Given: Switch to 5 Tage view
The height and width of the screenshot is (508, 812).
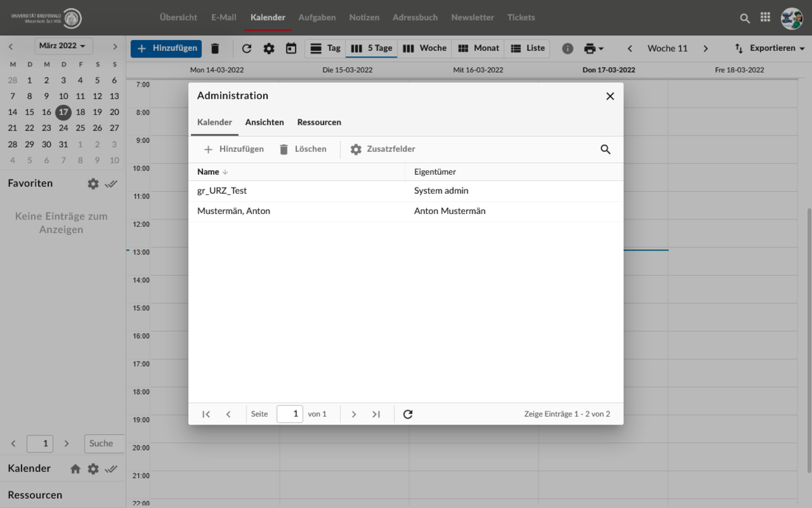Looking at the screenshot, I should (x=371, y=48).
